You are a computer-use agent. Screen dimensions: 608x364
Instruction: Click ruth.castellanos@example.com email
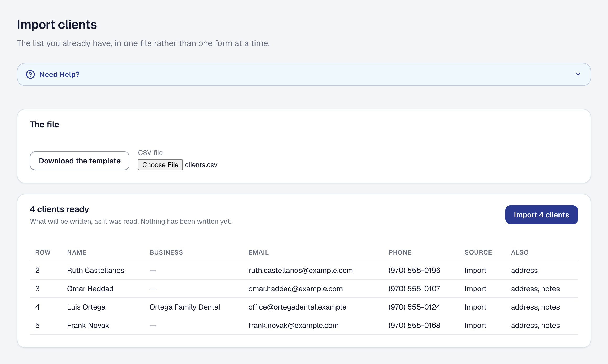coord(301,270)
